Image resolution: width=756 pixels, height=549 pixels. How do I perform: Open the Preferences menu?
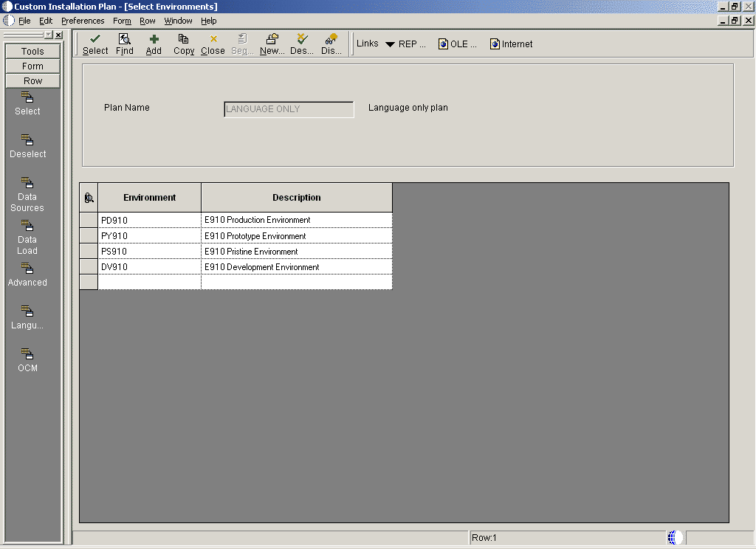[83, 21]
